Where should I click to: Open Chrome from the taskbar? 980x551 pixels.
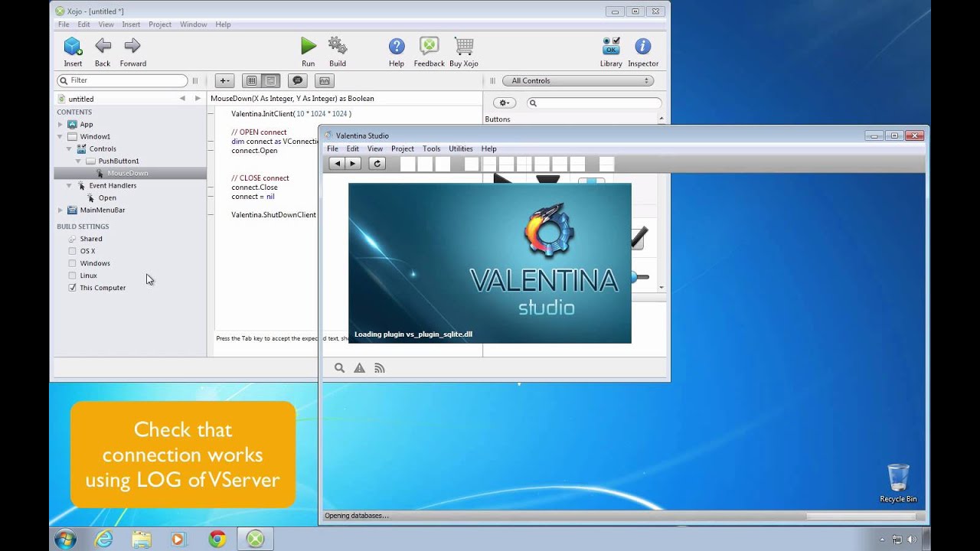(217, 540)
